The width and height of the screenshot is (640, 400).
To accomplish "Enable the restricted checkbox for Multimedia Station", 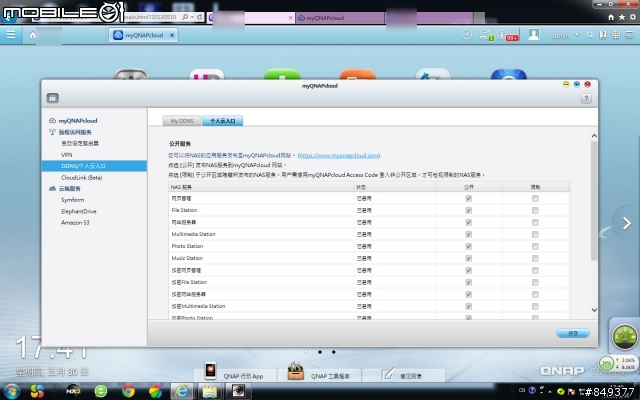I will pos(535,234).
